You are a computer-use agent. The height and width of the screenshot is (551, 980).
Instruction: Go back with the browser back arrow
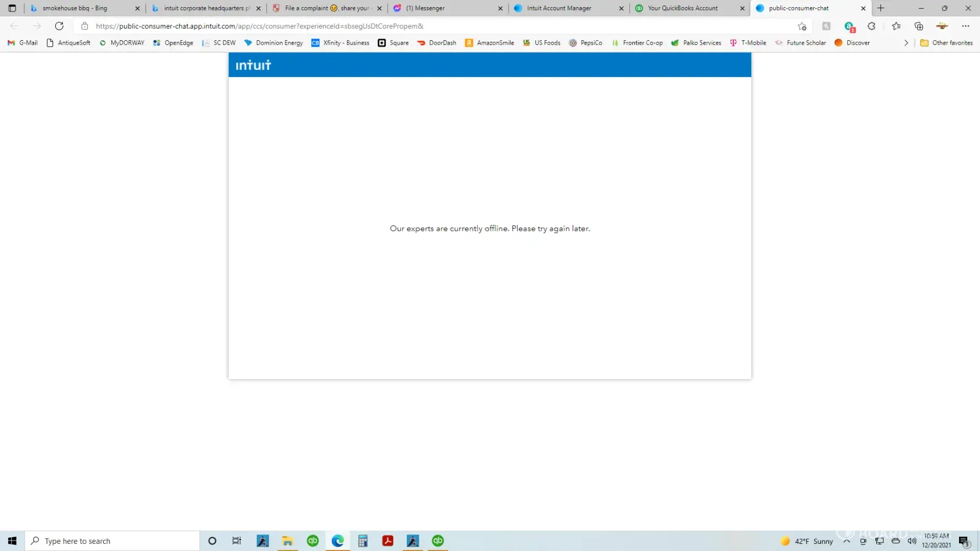click(14, 26)
